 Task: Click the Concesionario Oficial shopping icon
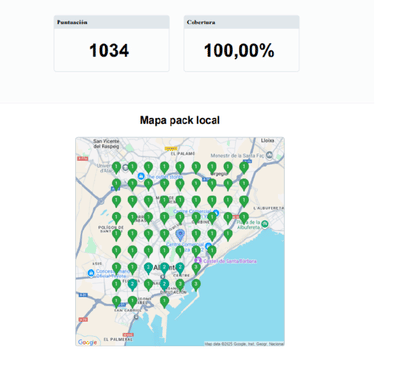pyautogui.click(x=91, y=273)
